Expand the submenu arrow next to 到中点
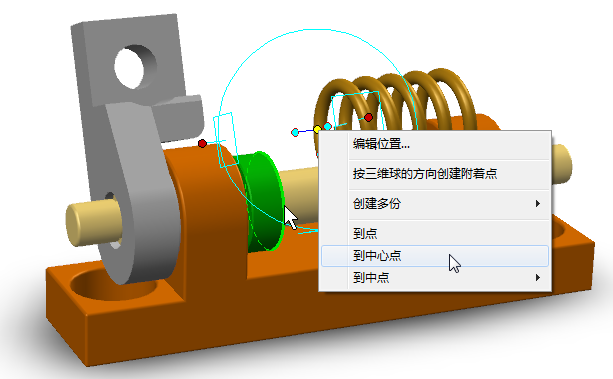The width and height of the screenshot is (613, 379). [538, 278]
